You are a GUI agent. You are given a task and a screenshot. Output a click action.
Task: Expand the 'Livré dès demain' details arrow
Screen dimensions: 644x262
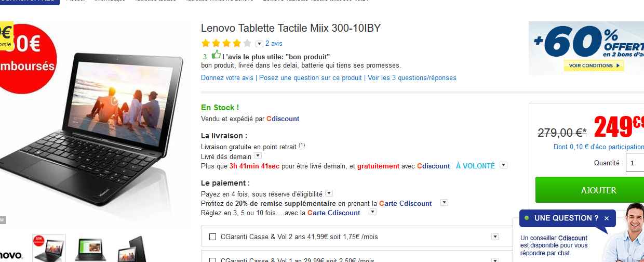coord(258,156)
